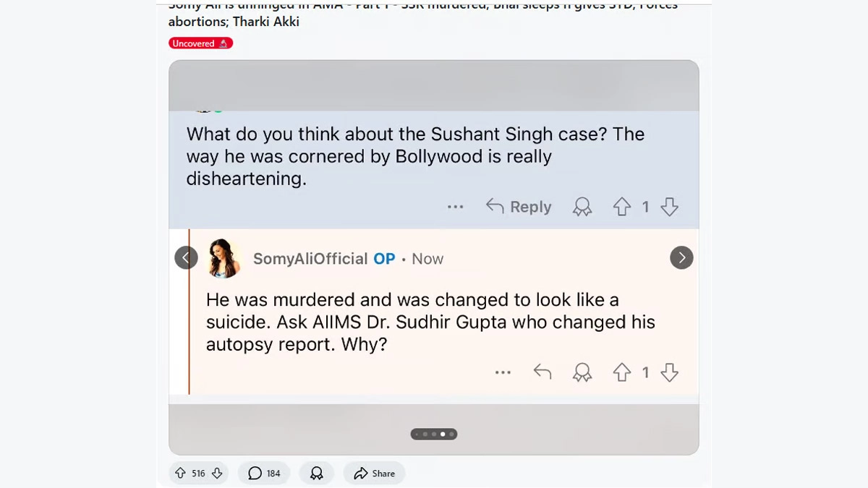
Task: Reply to the Sushant Singh question comment
Action: tap(519, 207)
